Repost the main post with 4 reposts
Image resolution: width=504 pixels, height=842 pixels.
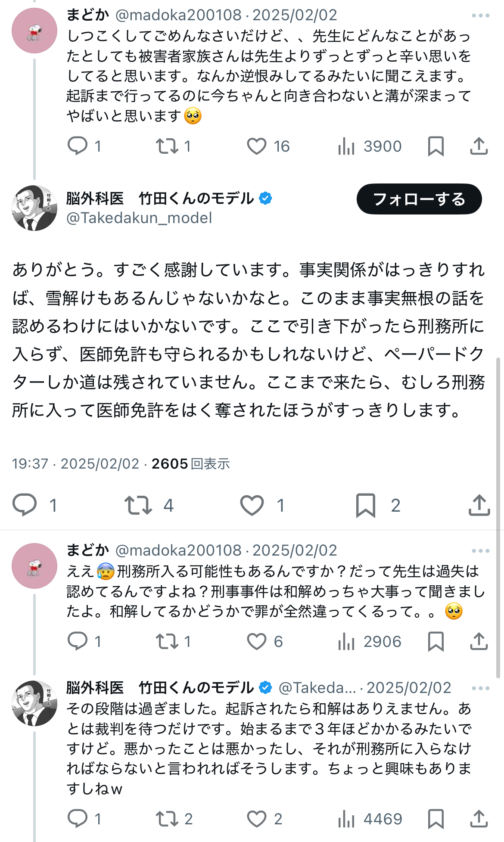click(x=138, y=505)
